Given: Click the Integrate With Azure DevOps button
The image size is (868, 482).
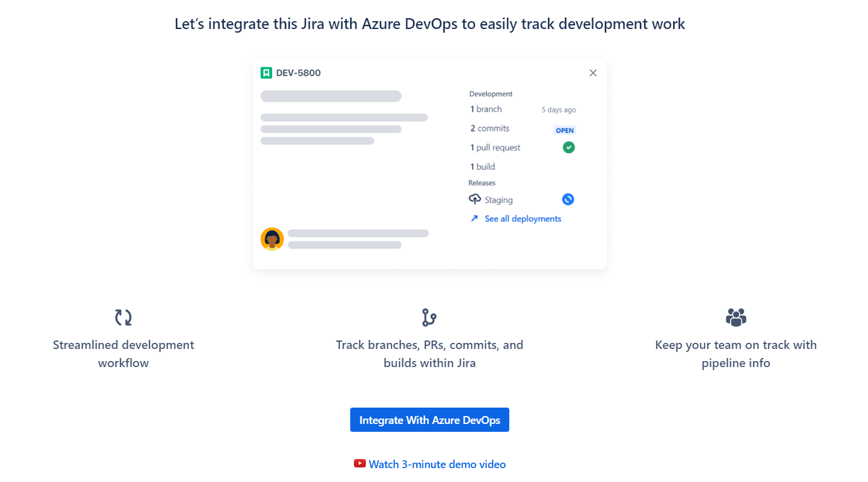Looking at the screenshot, I should tap(429, 419).
